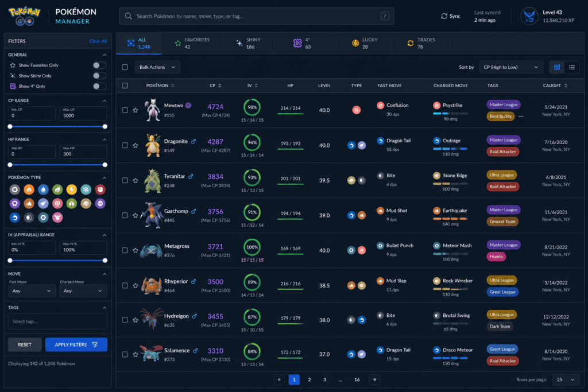The width and height of the screenshot is (588, 392).
Task: Sort by the CP column header
Action: click(x=215, y=86)
